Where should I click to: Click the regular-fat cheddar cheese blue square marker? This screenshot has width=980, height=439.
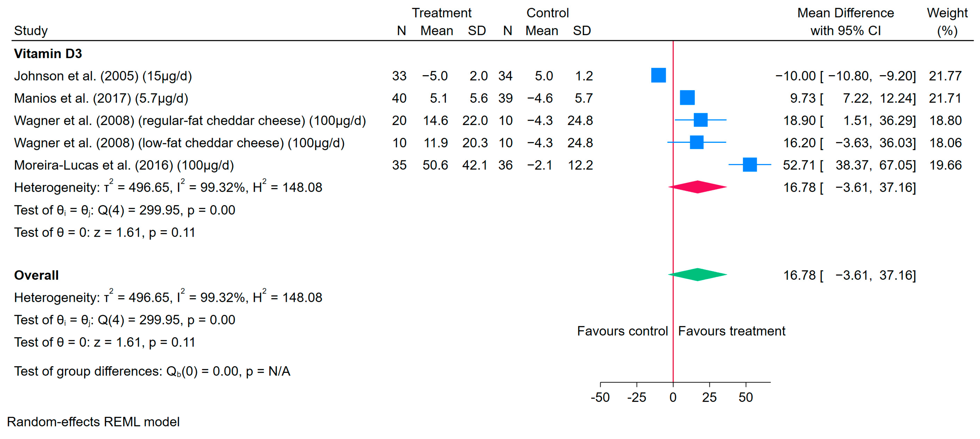[x=700, y=120]
